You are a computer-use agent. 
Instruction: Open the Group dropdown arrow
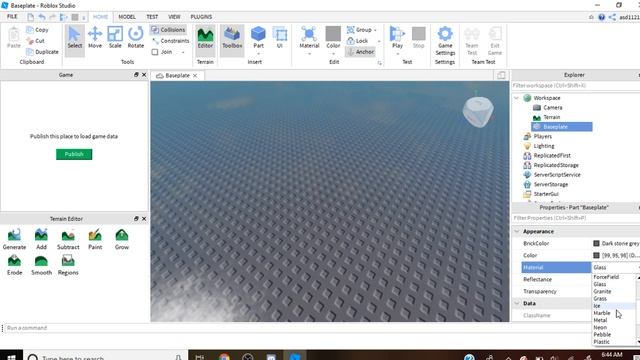click(x=375, y=30)
